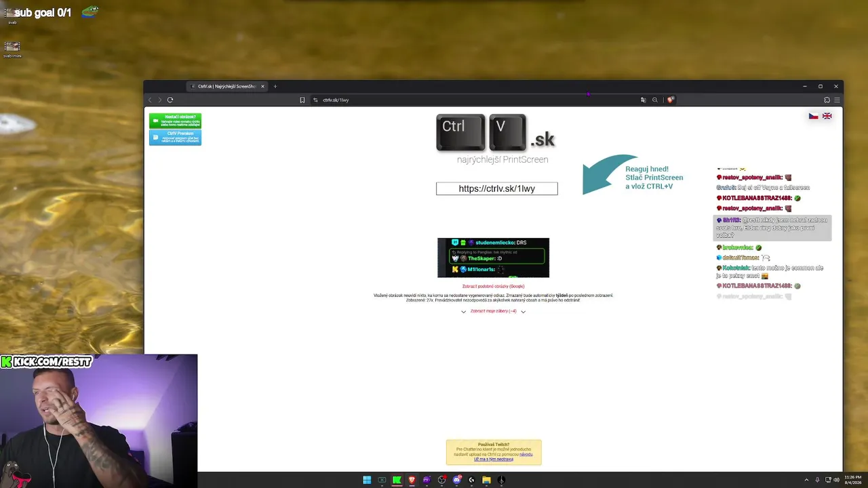Reload the ctrlv.sk page

[170, 100]
